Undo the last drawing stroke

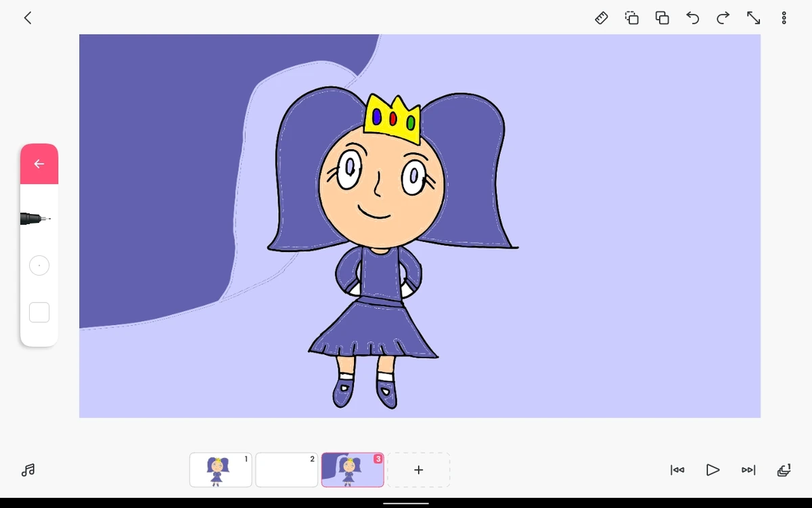click(x=692, y=18)
